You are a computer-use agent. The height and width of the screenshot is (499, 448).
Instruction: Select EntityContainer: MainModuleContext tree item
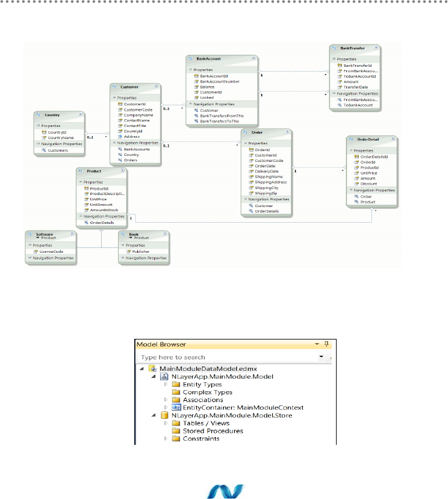click(243, 408)
